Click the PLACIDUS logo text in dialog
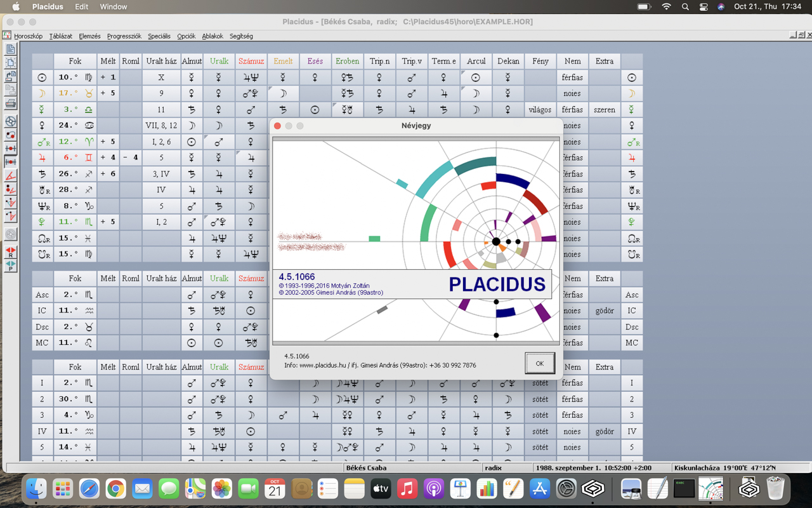The image size is (812, 508). pyautogui.click(x=497, y=284)
